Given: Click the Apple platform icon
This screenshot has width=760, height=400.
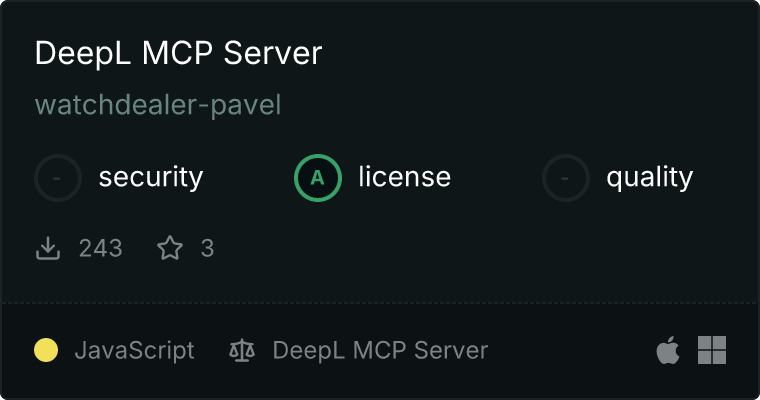Looking at the screenshot, I should [x=668, y=350].
